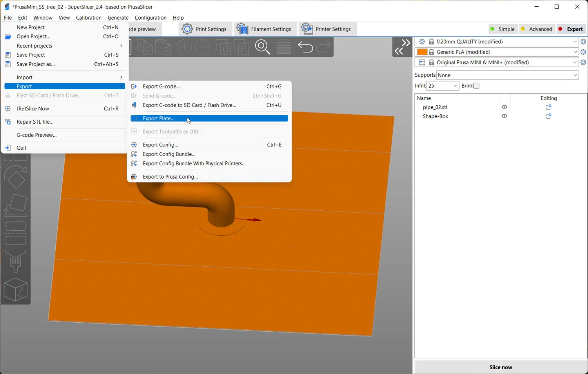Viewport: 588px width, 374px height.
Task: Select pipe_02.stl in the object list
Action: [435, 107]
